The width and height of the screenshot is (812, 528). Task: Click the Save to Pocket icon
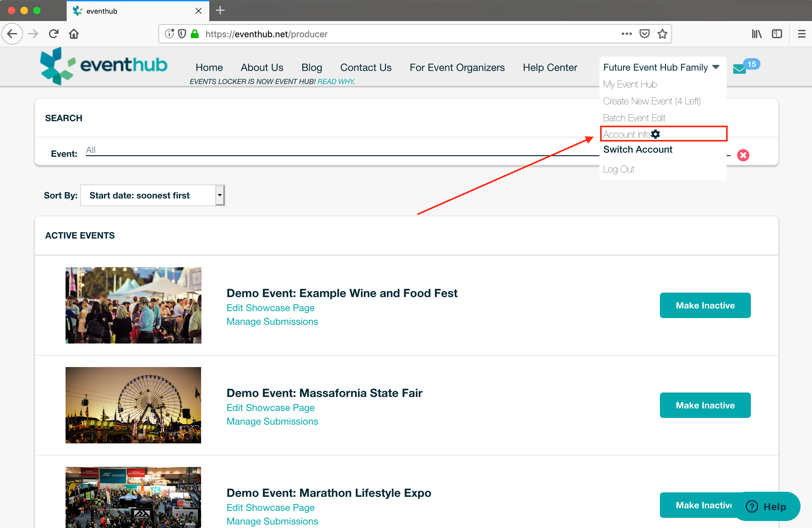[644, 34]
